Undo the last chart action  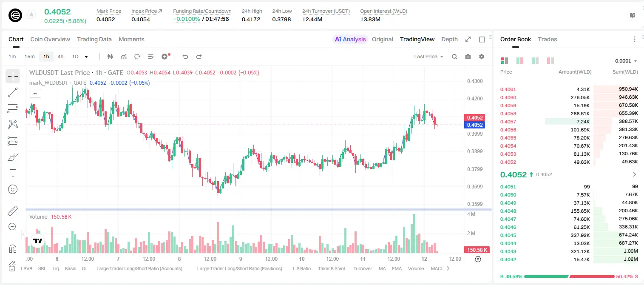pos(185,57)
